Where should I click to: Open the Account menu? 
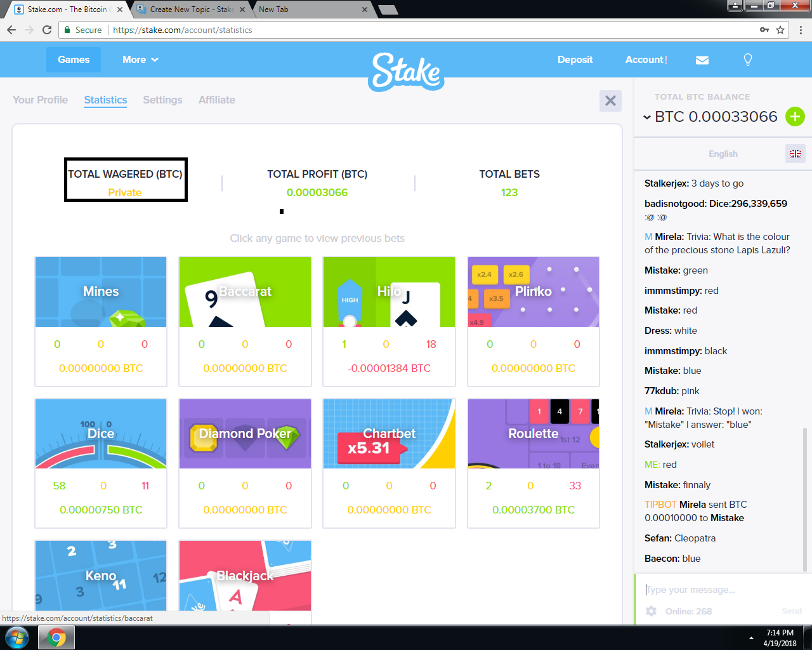tap(646, 60)
